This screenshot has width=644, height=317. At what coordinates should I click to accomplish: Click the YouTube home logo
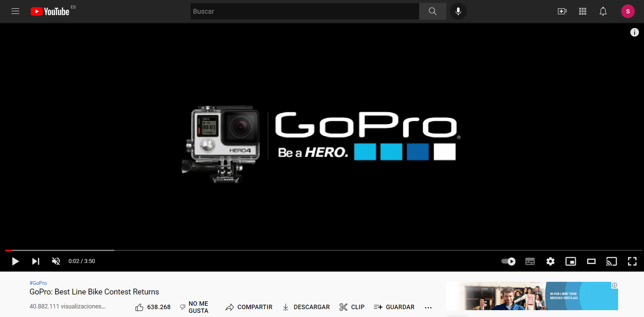(x=50, y=12)
